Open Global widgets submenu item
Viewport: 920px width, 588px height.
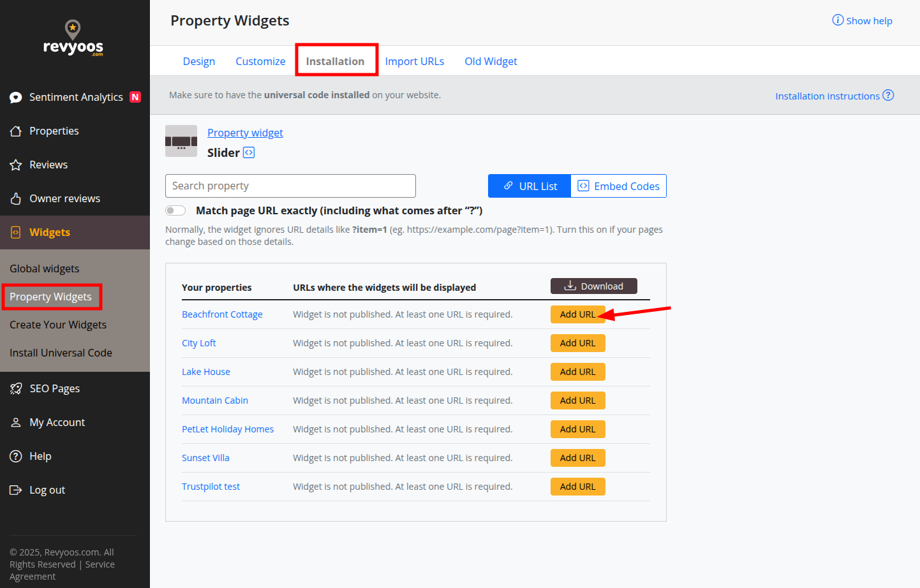pyautogui.click(x=45, y=268)
